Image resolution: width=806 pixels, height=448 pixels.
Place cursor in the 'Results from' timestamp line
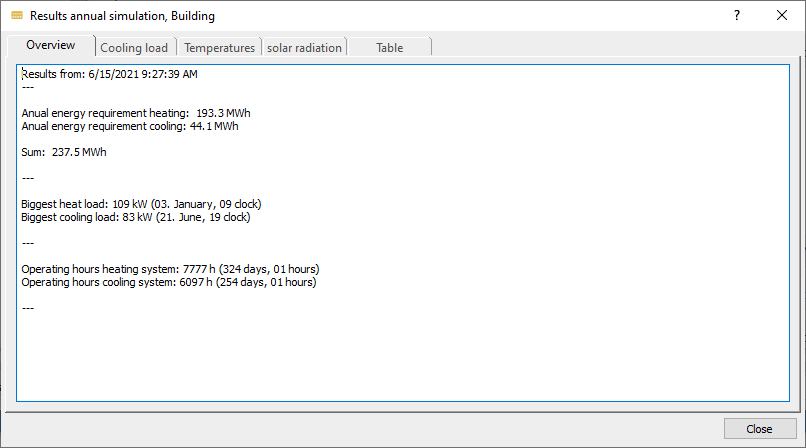[x=109, y=74]
